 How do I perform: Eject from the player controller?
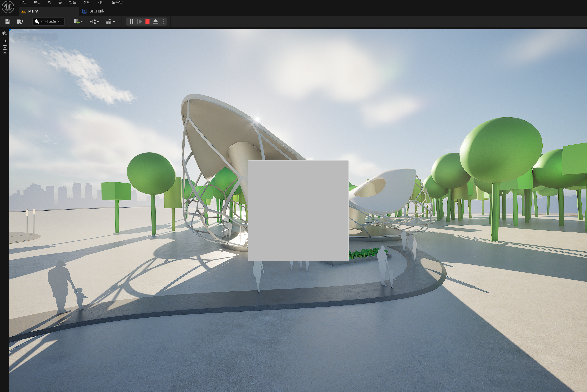[155, 22]
